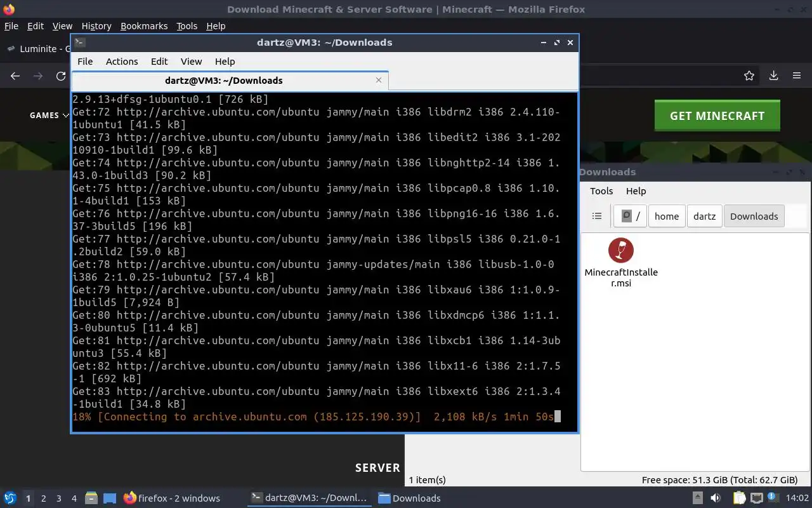Image resolution: width=812 pixels, height=508 pixels.
Task: Open the update notifier tray icon
Action: 773,498
